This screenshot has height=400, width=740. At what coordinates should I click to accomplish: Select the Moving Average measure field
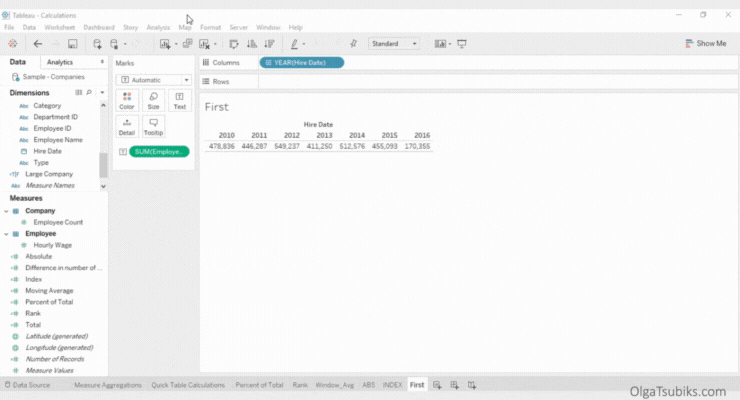point(49,291)
